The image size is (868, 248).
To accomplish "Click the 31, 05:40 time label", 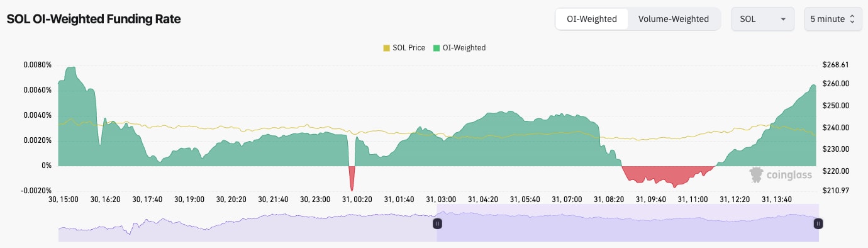I will point(525,200).
